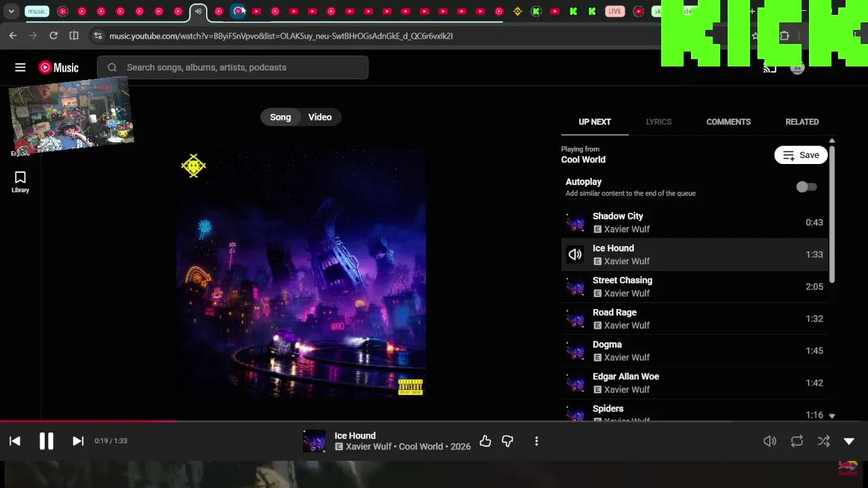Screen dimensions: 868x488
Task: Play Dogma from the queue
Action: coord(694,350)
